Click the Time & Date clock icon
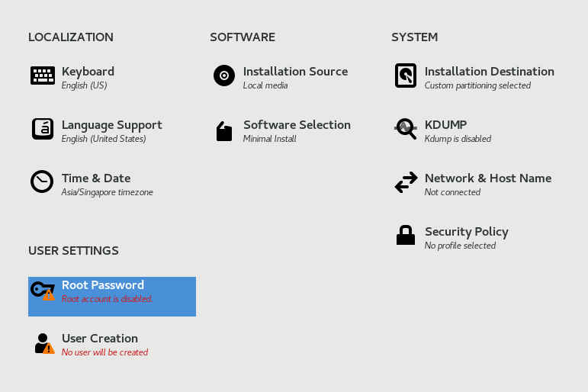This screenshot has height=392, width=588. (x=42, y=182)
